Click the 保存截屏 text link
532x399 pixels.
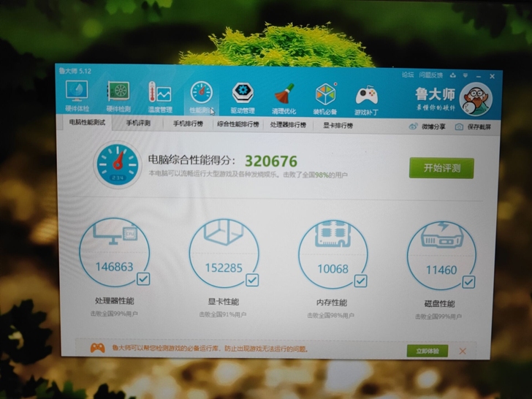479,127
